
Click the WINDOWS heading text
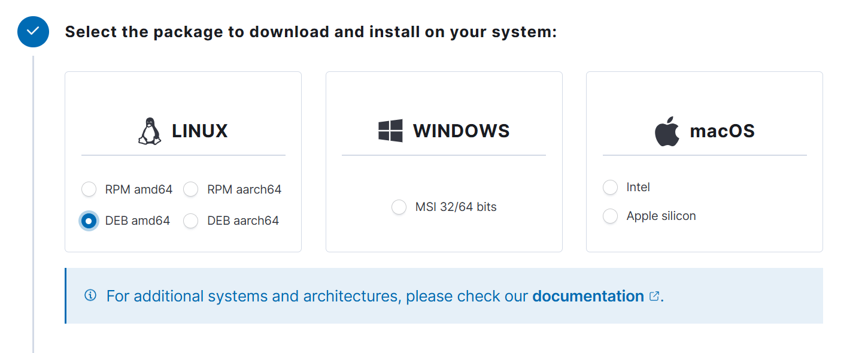pos(461,131)
